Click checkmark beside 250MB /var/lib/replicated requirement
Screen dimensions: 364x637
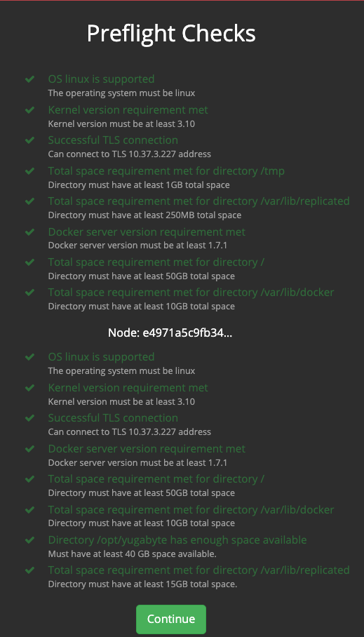click(29, 201)
